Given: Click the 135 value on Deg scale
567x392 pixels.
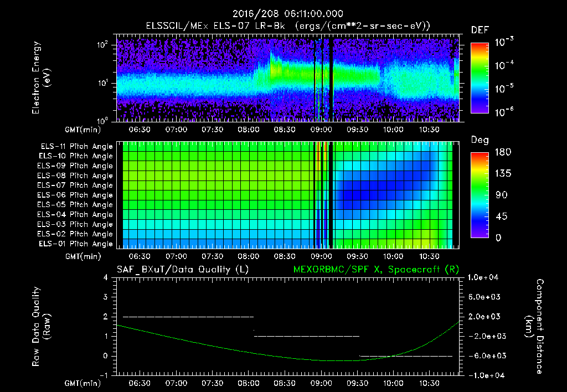Looking at the screenshot, I should click(503, 174).
